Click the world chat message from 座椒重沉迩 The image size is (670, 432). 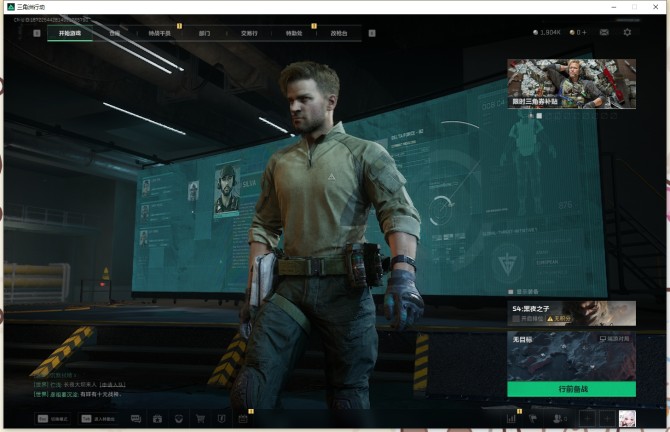coord(78,394)
